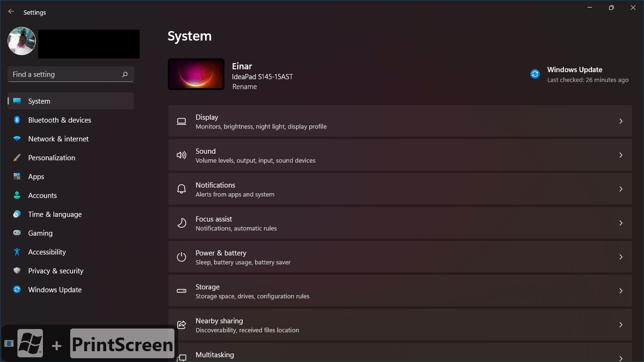Click the device name Einar

coord(242,66)
